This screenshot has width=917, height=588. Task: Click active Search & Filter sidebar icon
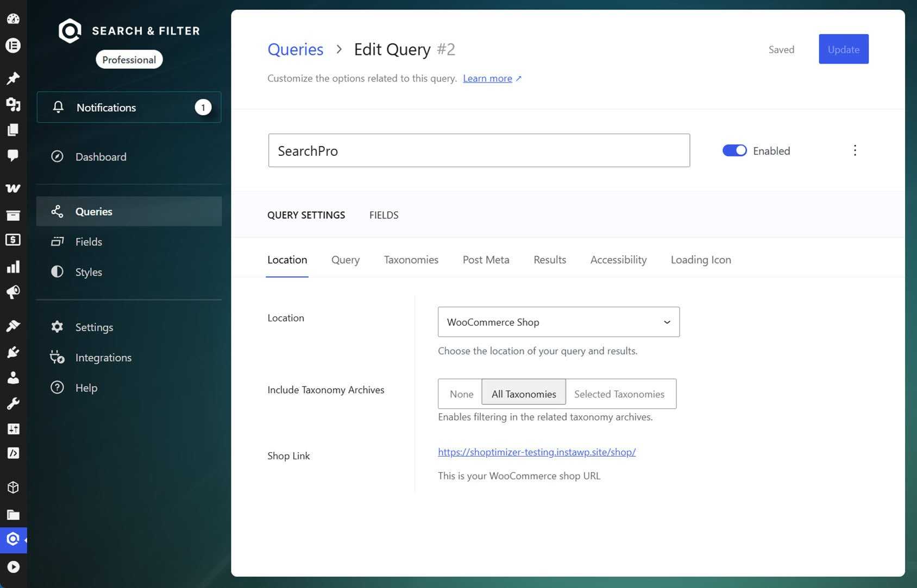click(13, 539)
